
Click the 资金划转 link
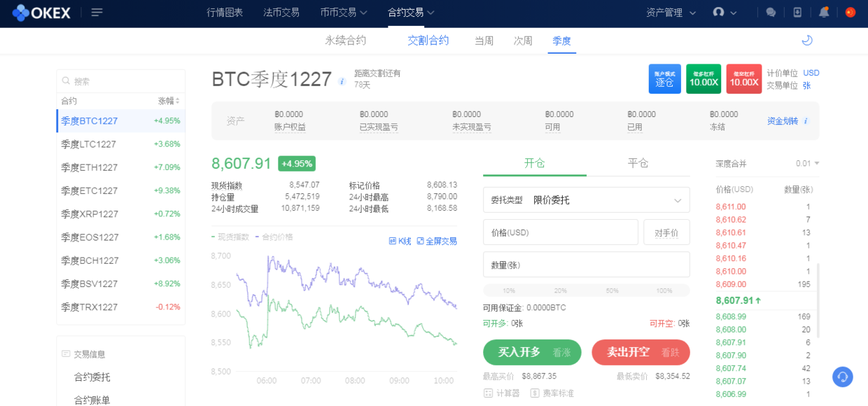(783, 121)
